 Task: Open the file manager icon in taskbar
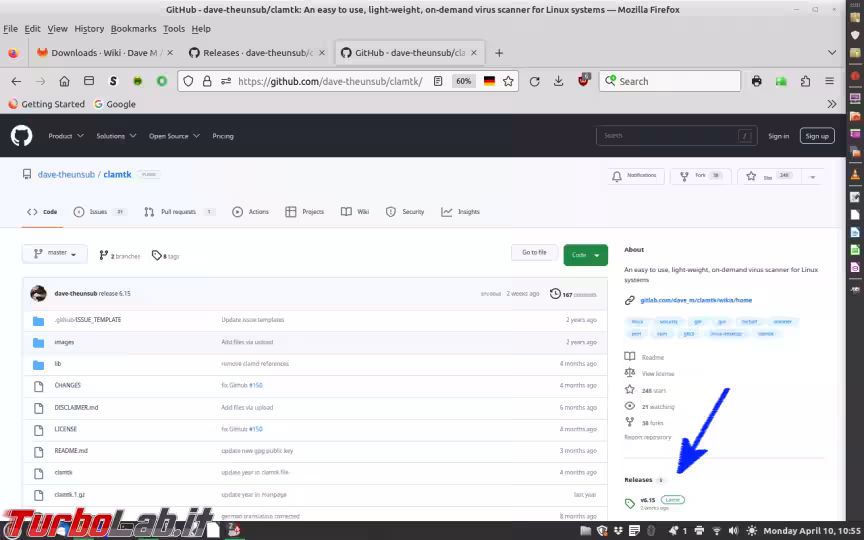(x=585, y=531)
